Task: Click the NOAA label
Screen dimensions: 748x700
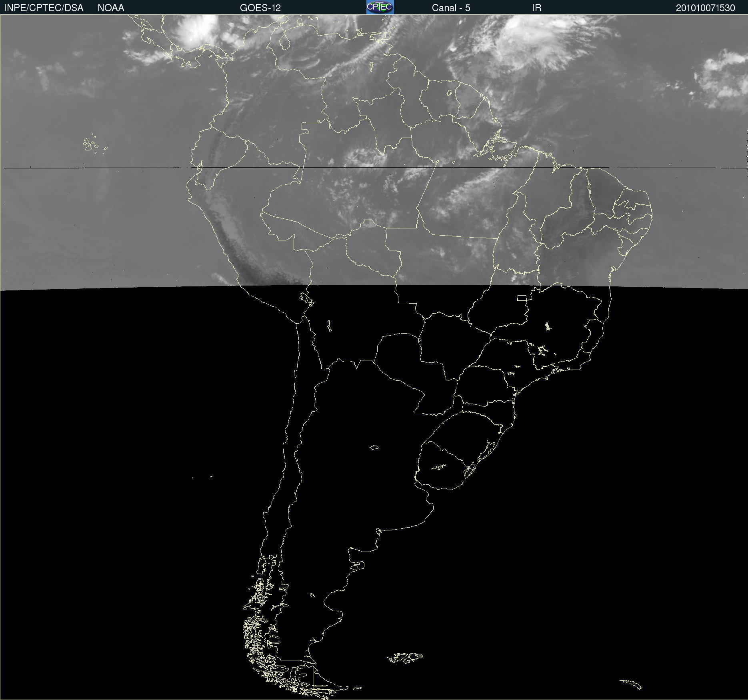Action: pyautogui.click(x=111, y=8)
